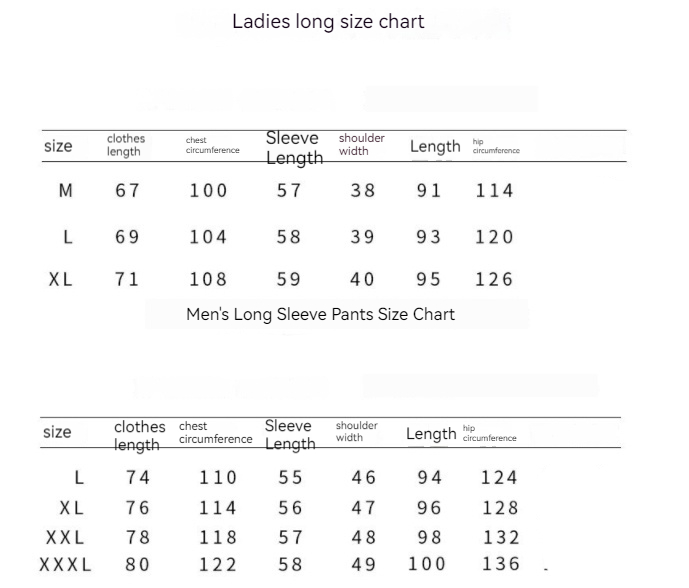689x588 pixels.
Task: Click men's XL shoulder width value 47
Action: (x=364, y=508)
